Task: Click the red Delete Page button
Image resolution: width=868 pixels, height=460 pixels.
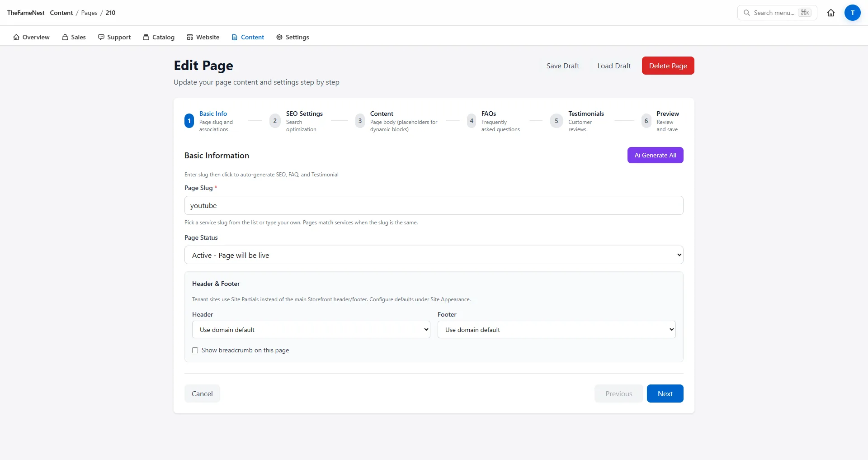Action: point(668,66)
